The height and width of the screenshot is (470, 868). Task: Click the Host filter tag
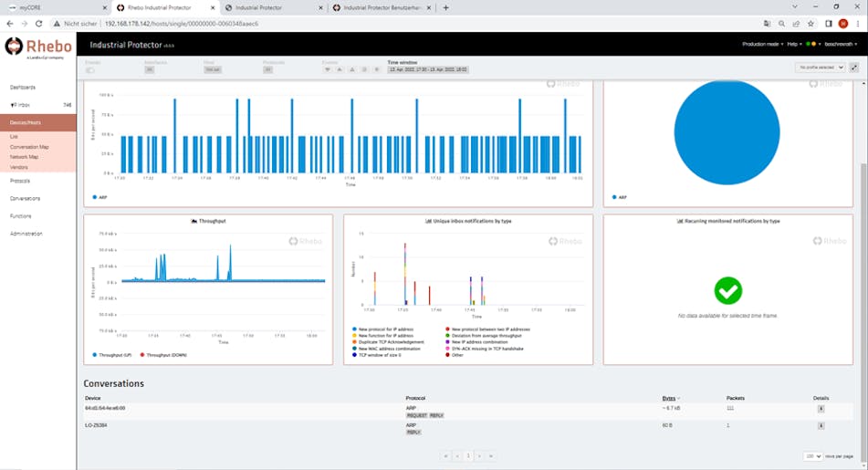(213, 69)
